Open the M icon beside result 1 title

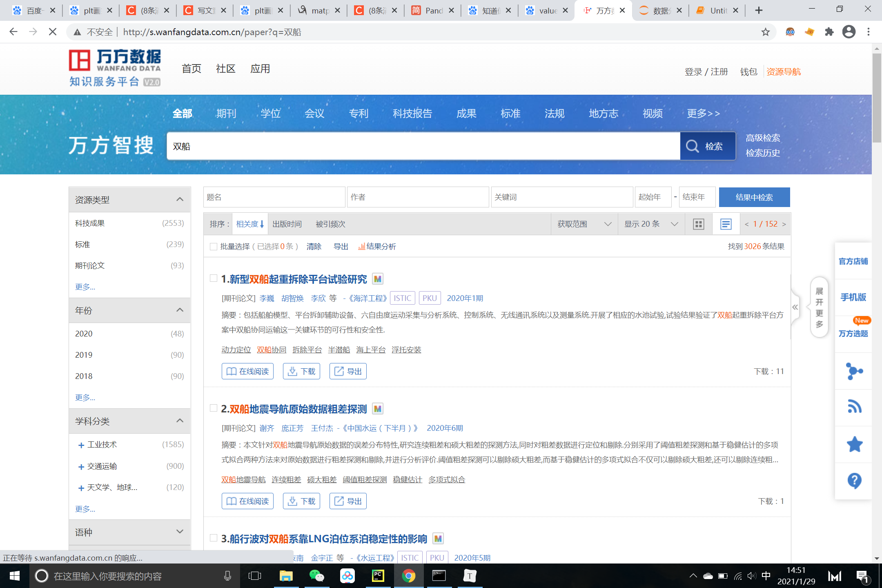point(378,279)
